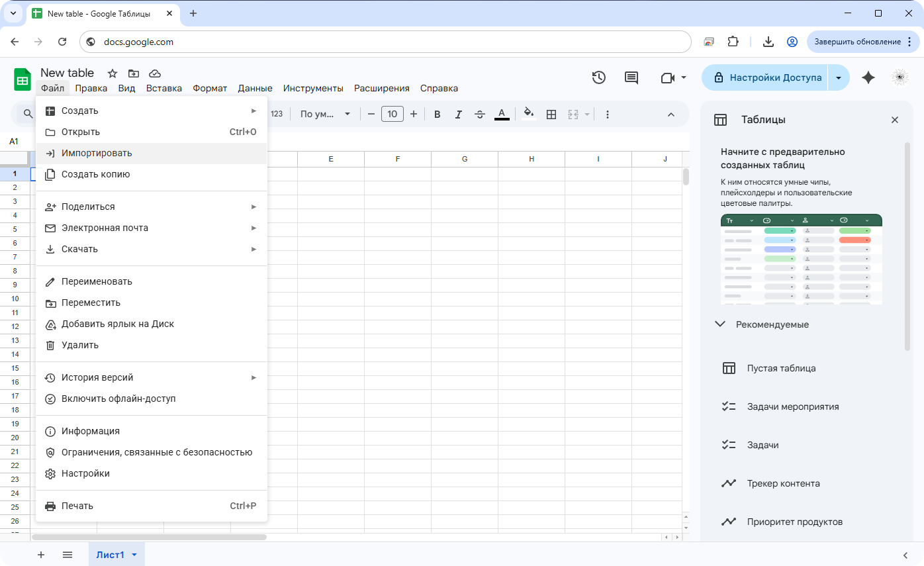
Task: Start a Meet call camera icon
Action: tap(667, 78)
